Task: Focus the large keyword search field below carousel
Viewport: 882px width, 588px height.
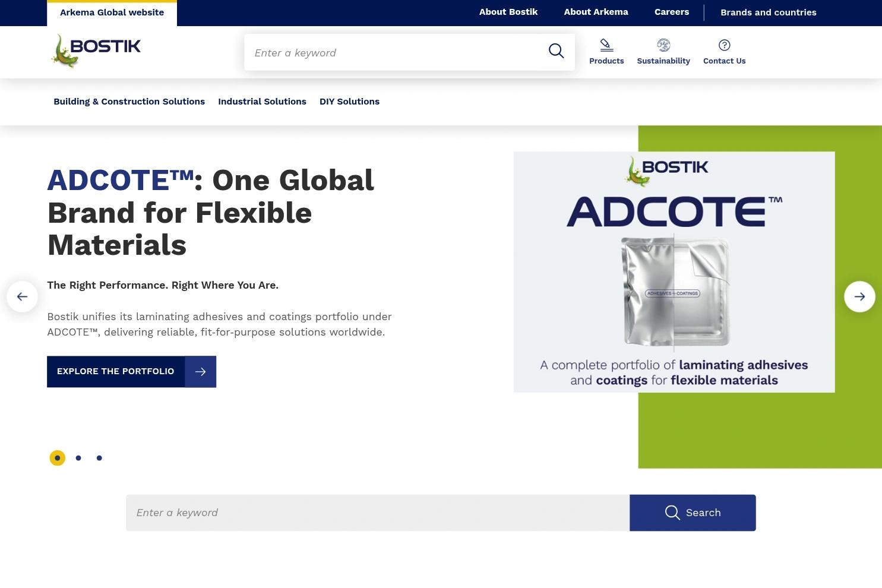Action: tap(378, 513)
